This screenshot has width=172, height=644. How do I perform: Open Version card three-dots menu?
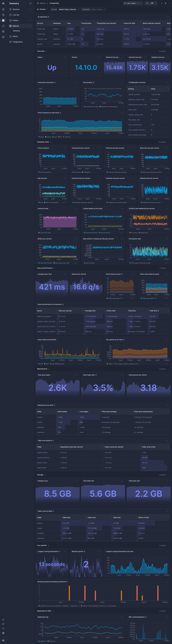[x=99, y=57]
